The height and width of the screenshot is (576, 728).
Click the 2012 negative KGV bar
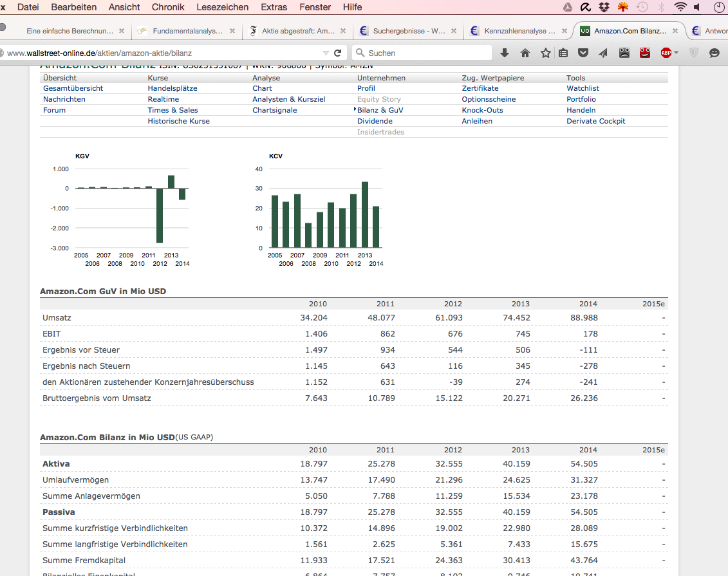pyautogui.click(x=160, y=215)
